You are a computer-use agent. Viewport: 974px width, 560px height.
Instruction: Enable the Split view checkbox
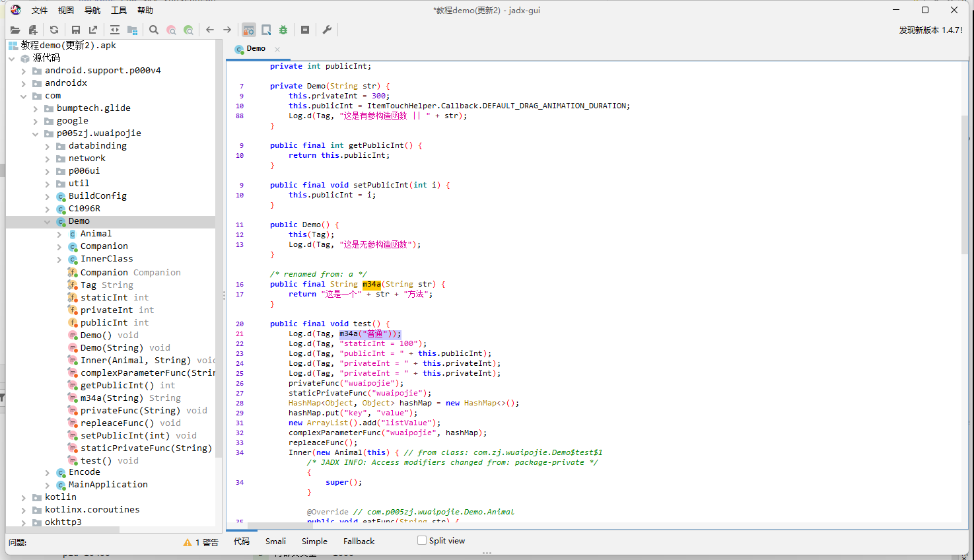pos(422,540)
